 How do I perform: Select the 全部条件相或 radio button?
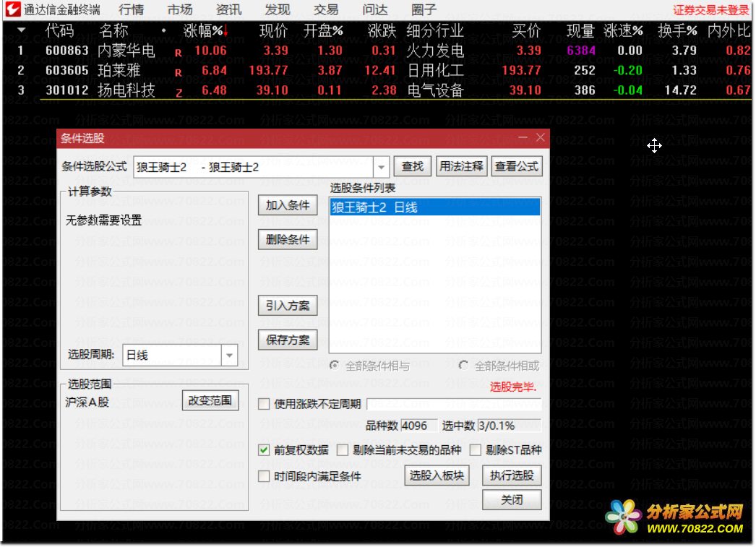click(463, 366)
